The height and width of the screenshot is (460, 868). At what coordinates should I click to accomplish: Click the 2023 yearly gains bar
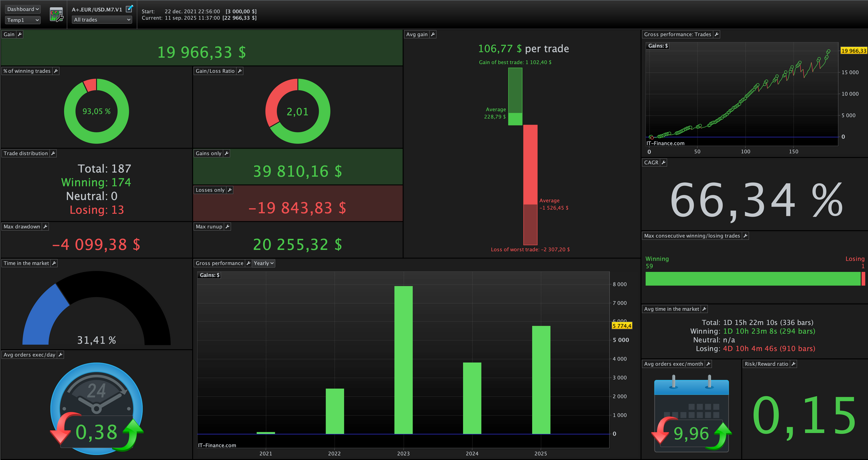(403, 360)
